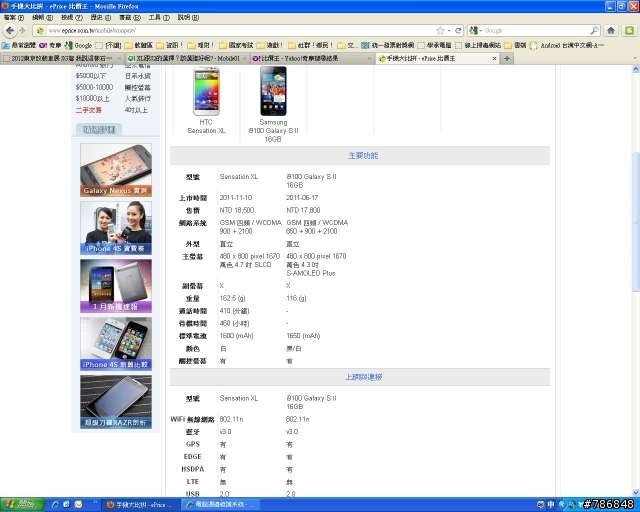Open the 工具 (Tools) menu
The height and width of the screenshot is (512, 640).
[x=159, y=17]
